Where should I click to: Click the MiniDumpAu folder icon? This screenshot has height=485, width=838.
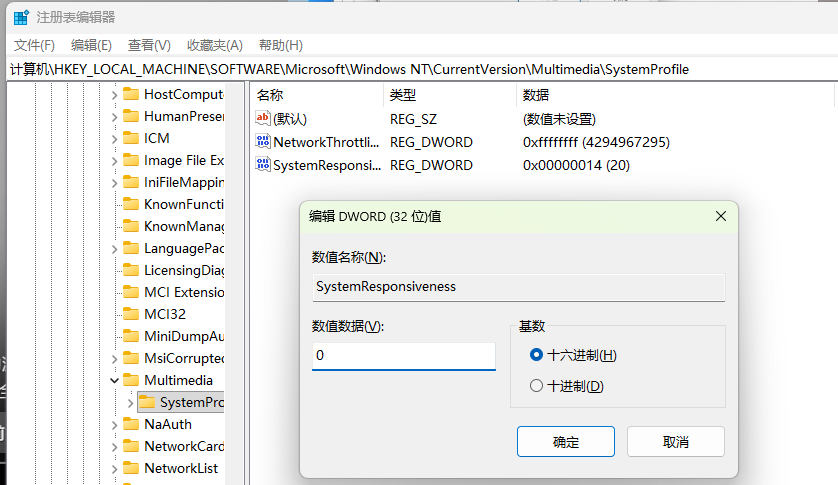(131, 336)
